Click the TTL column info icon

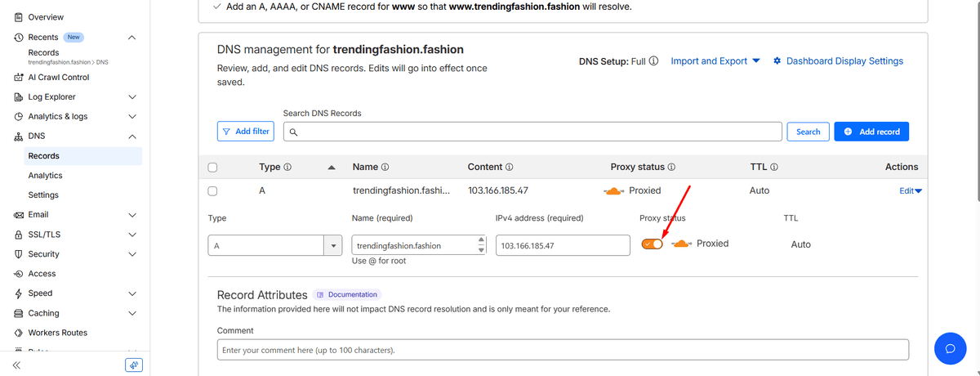[773, 167]
